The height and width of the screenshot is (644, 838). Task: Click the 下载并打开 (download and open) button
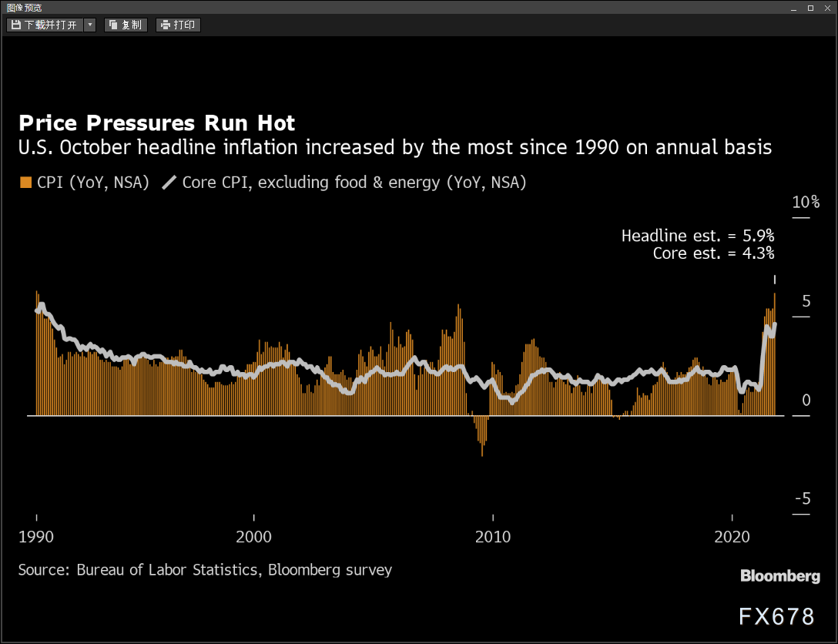pyautogui.click(x=45, y=25)
